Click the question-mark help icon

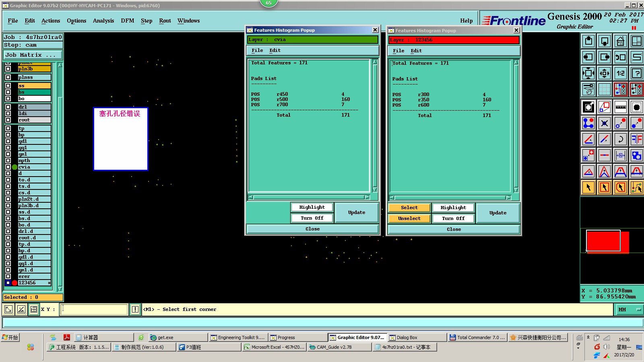point(637,73)
